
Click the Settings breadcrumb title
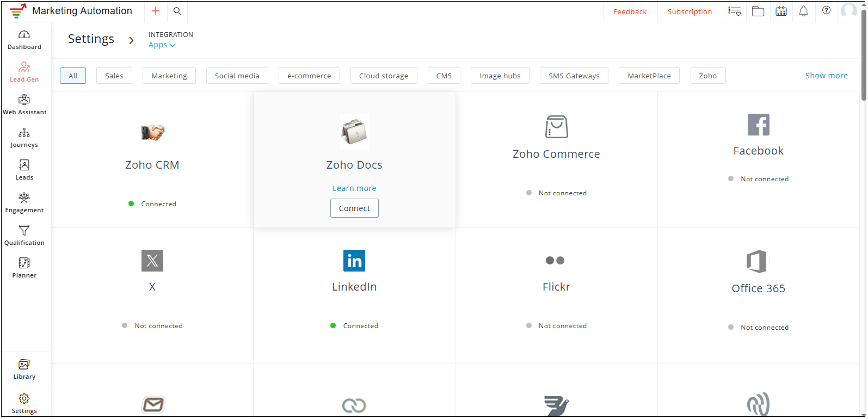pyautogui.click(x=91, y=39)
